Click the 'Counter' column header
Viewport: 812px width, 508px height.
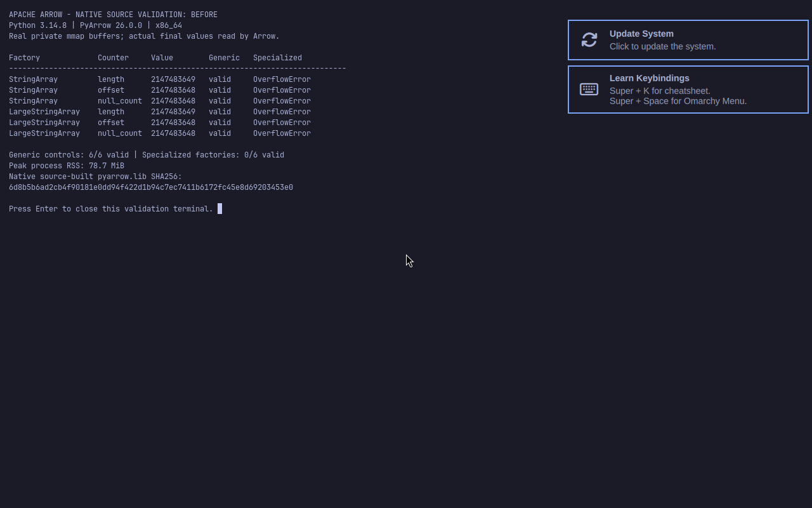pos(113,58)
